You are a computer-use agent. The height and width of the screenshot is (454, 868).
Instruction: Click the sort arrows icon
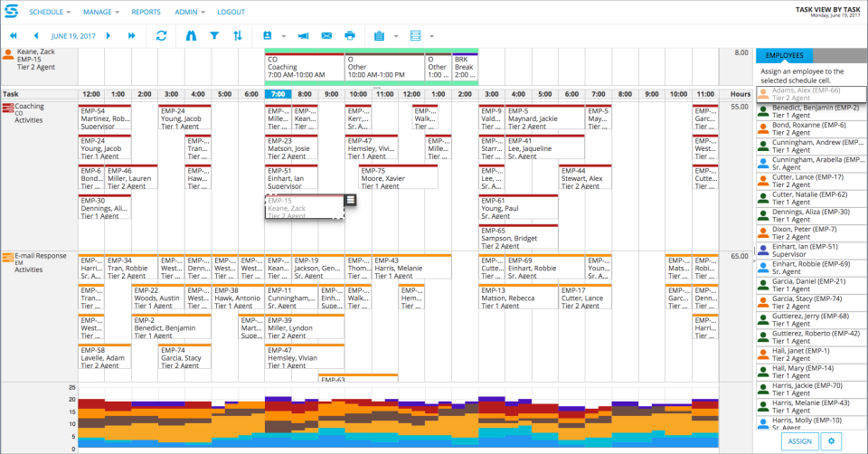click(x=238, y=35)
